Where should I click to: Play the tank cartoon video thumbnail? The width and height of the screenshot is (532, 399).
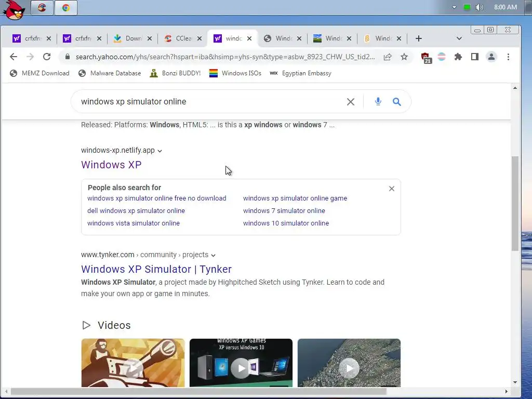[x=133, y=363]
